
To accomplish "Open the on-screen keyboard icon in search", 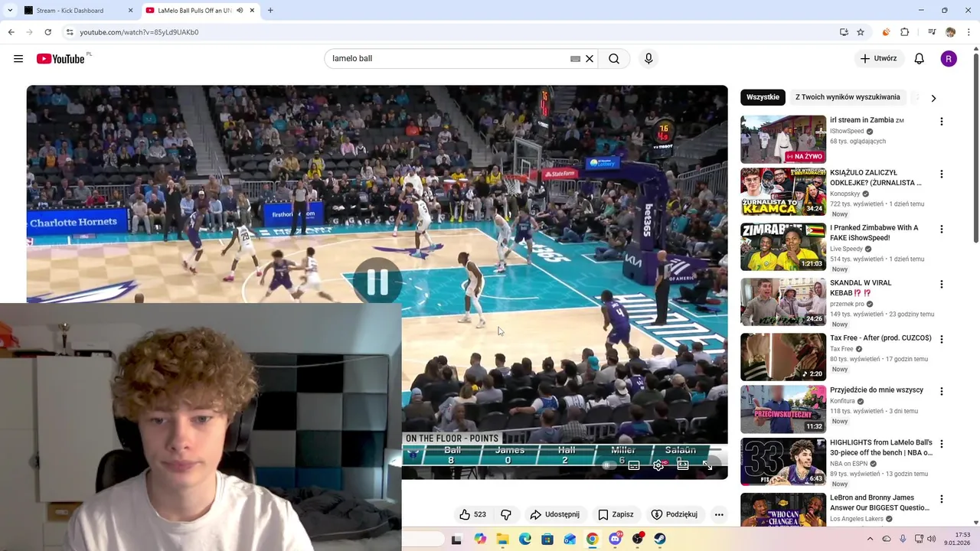I will point(575,59).
